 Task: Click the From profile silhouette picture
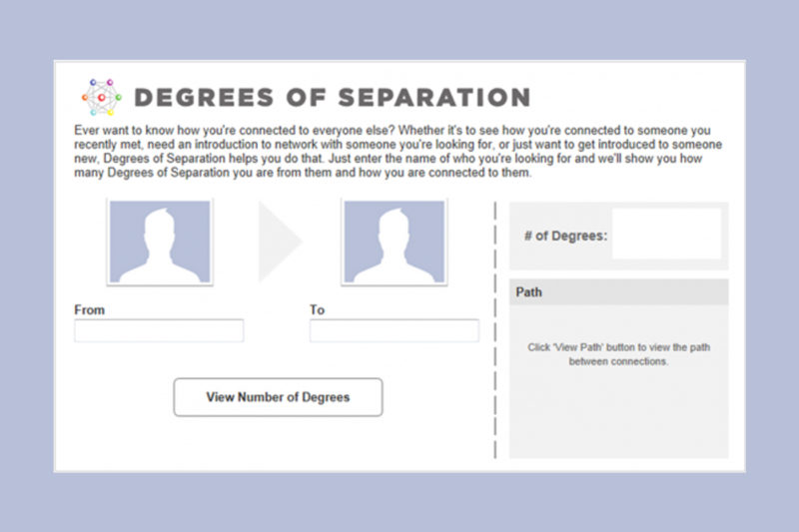[160, 243]
